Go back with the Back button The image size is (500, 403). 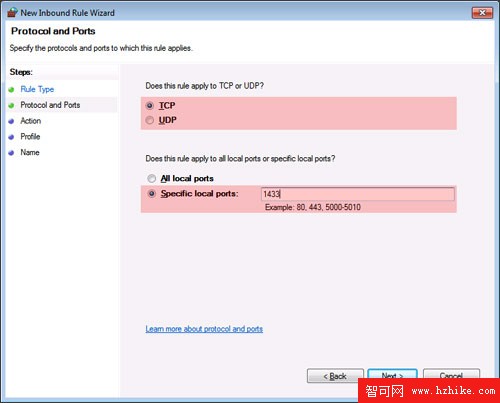click(335, 376)
